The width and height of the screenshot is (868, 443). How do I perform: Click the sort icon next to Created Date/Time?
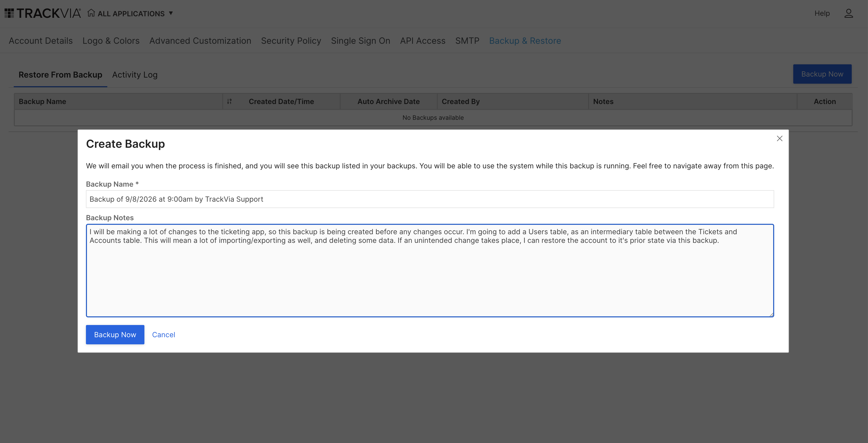click(x=230, y=101)
